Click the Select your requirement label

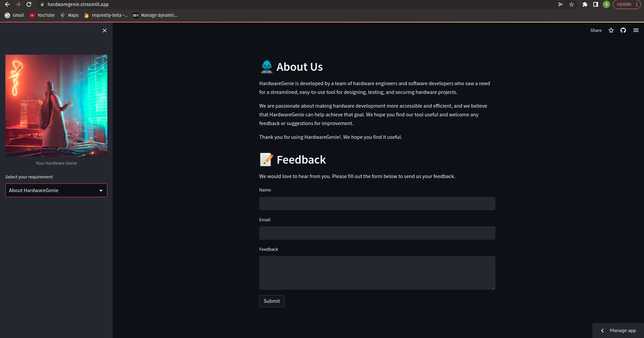click(x=29, y=177)
